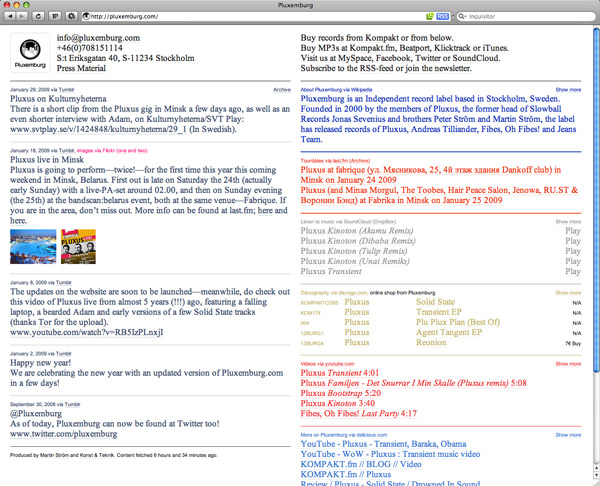Click the green zoom window button
The image size is (600, 486).
pos(26,5)
